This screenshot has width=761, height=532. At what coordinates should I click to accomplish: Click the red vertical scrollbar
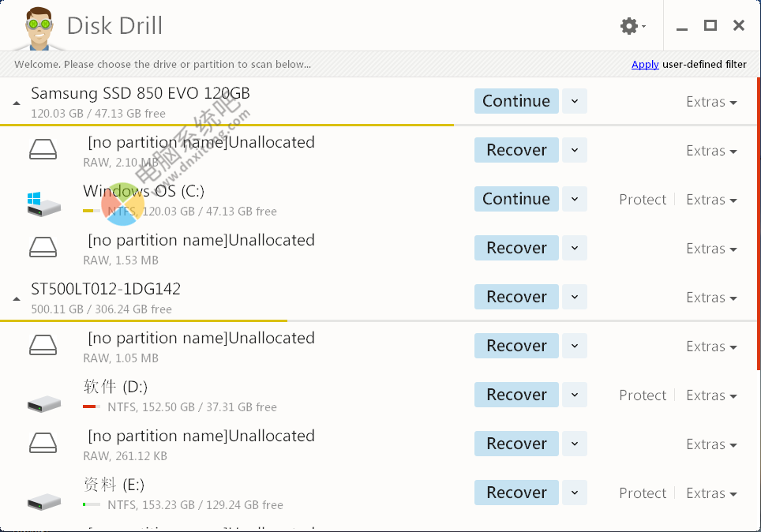(759, 223)
